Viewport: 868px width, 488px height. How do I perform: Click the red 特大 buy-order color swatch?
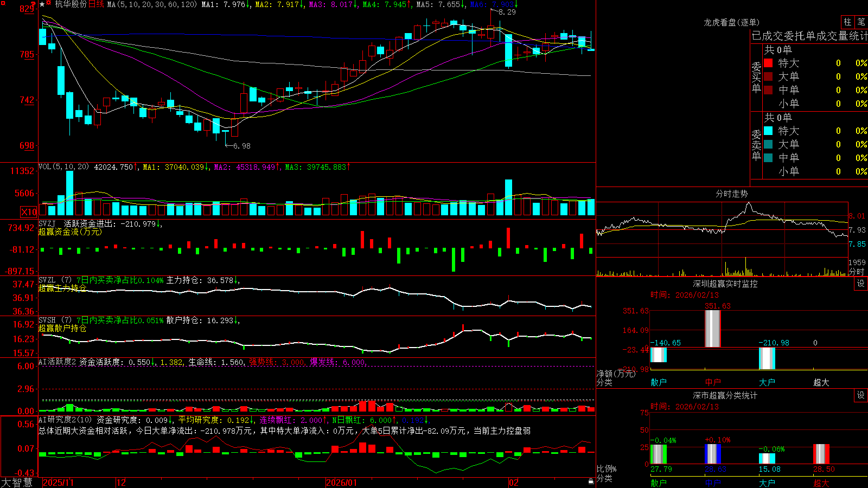click(768, 63)
